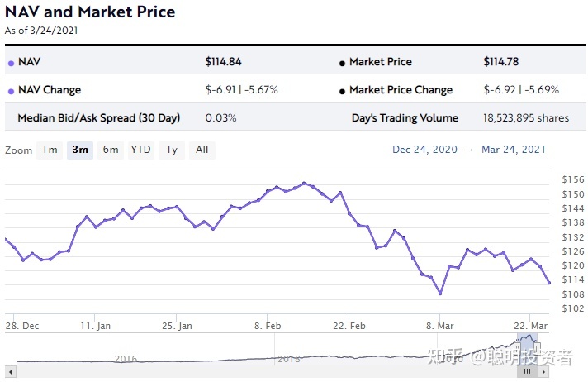Click the scrollbar thumb grip handle
This screenshot has width=588, height=382.
(x=527, y=372)
